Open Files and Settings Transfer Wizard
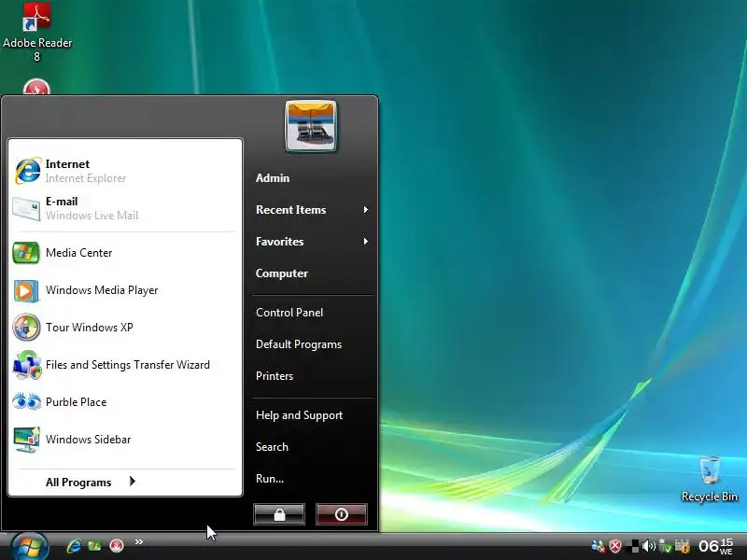The height and width of the screenshot is (560, 747). (x=125, y=365)
